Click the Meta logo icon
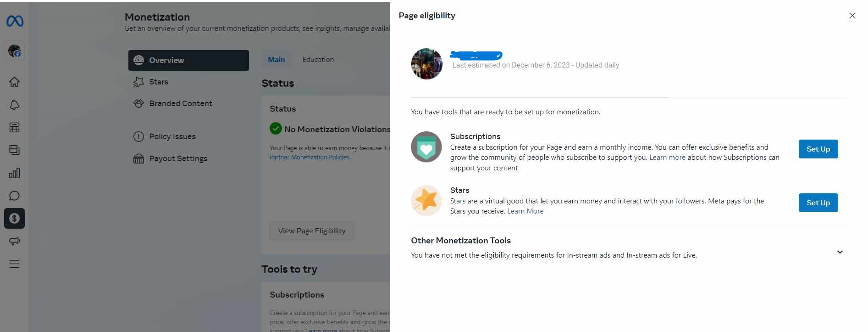Screen dimensions: 868x332 15,21
